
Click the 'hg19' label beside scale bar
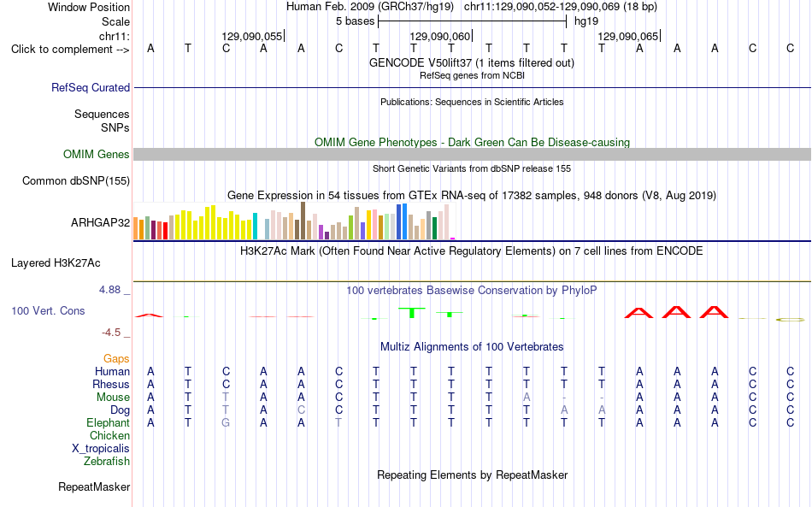(x=586, y=21)
